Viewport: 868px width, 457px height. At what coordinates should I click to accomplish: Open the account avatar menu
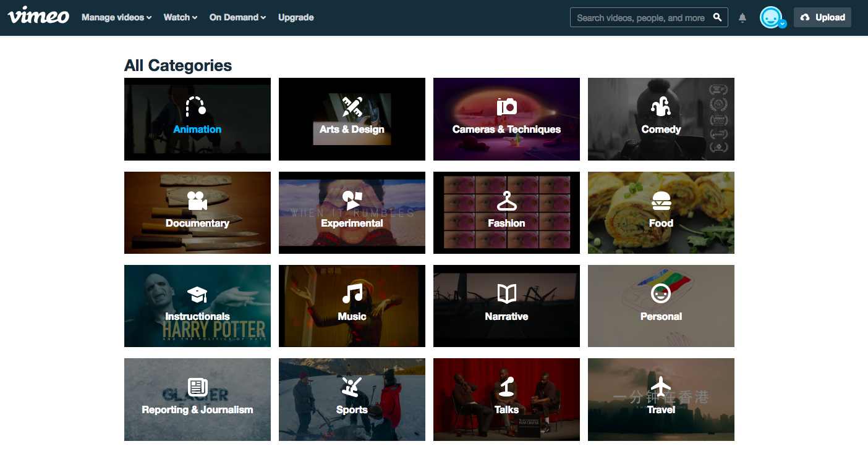pyautogui.click(x=771, y=17)
